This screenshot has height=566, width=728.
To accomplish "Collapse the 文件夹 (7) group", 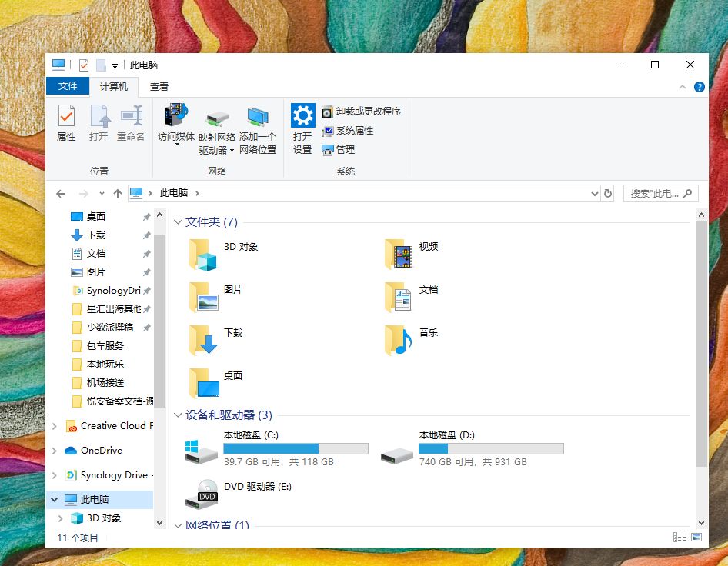I will [177, 221].
